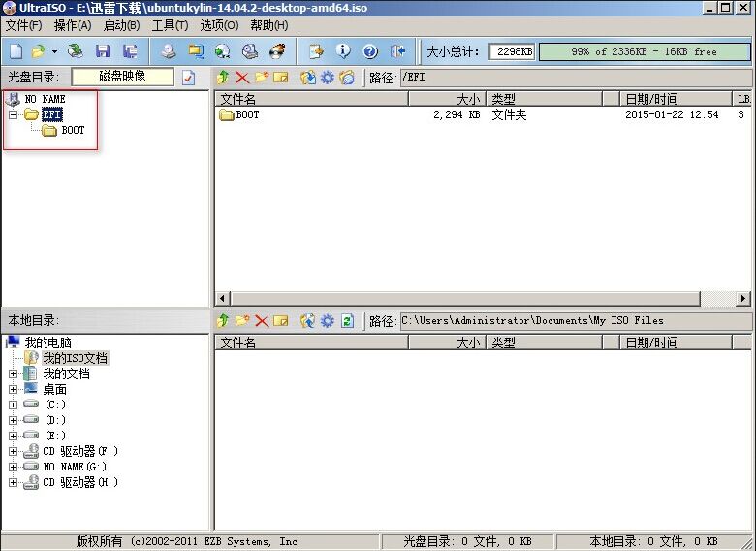This screenshot has width=756, height=551.
Task: Click the New image file toolbar icon
Action: (x=16, y=51)
